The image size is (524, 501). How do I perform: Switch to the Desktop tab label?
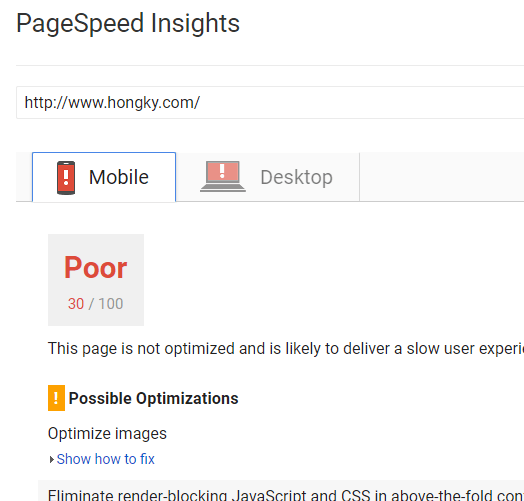tap(296, 177)
